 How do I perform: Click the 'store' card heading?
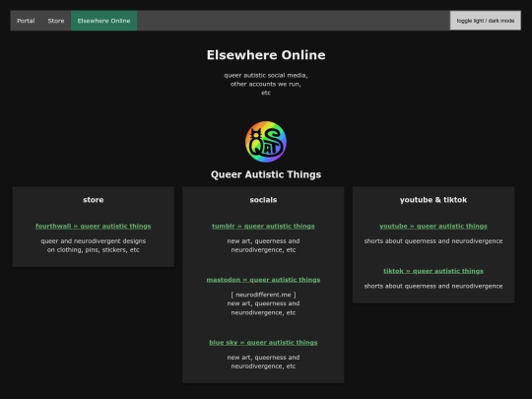(94, 200)
